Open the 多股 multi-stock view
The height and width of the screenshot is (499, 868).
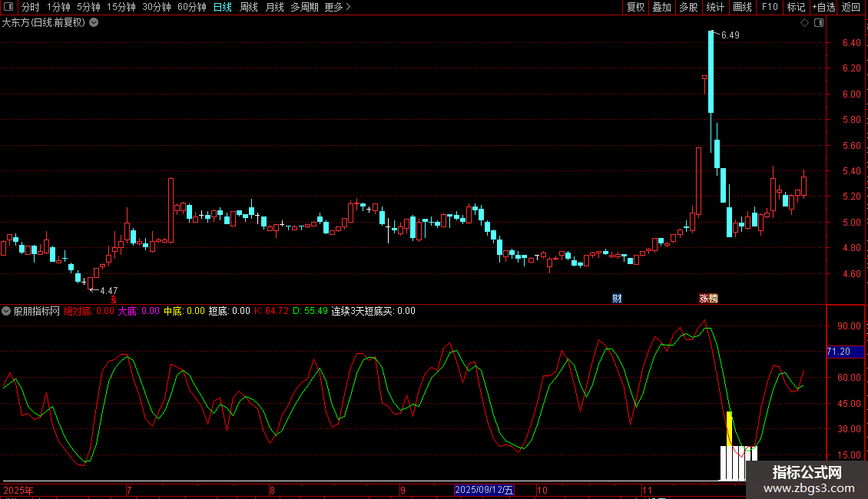point(688,7)
